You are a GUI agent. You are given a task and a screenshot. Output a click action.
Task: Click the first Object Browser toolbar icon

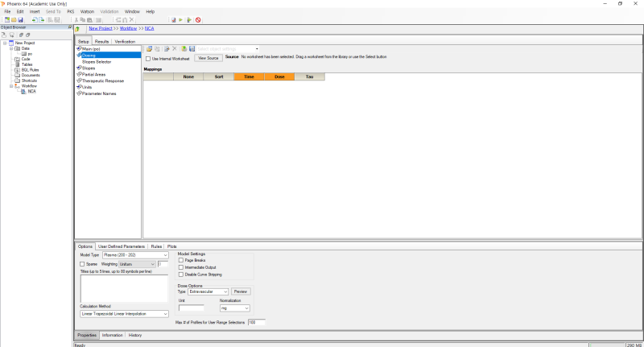pos(4,35)
